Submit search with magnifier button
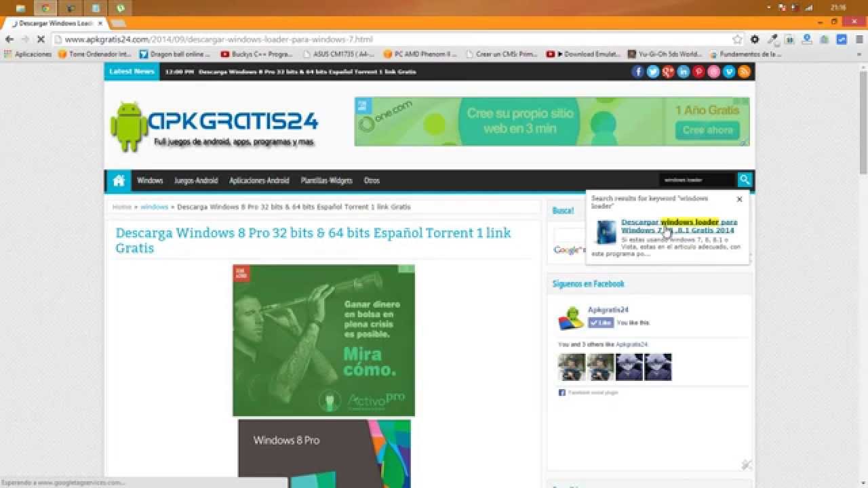 click(745, 180)
